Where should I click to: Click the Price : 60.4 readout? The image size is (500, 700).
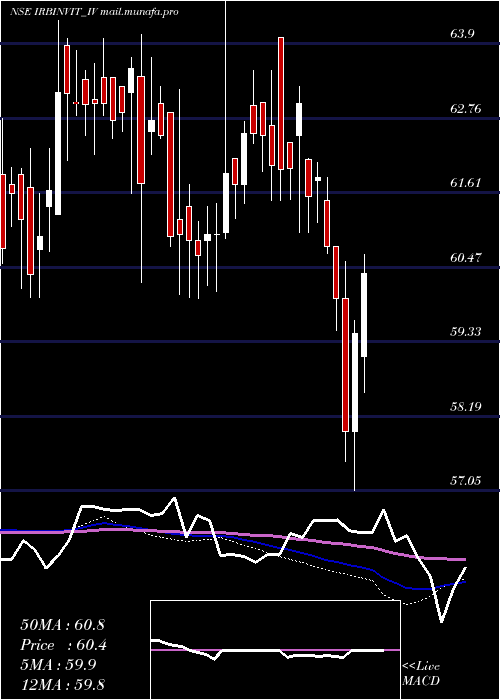coord(63,645)
